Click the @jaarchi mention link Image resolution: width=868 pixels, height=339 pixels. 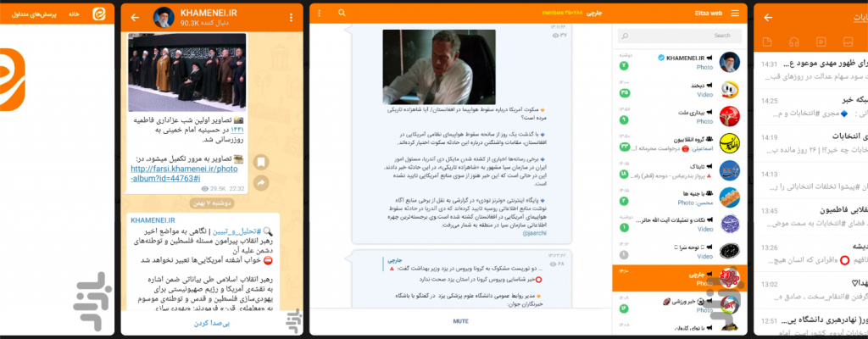534,233
